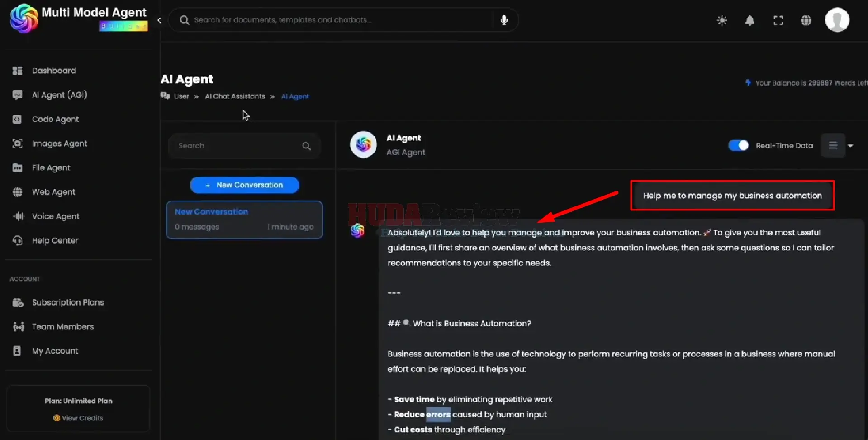Start a New Conversation button
The height and width of the screenshot is (440, 868).
coord(244,185)
